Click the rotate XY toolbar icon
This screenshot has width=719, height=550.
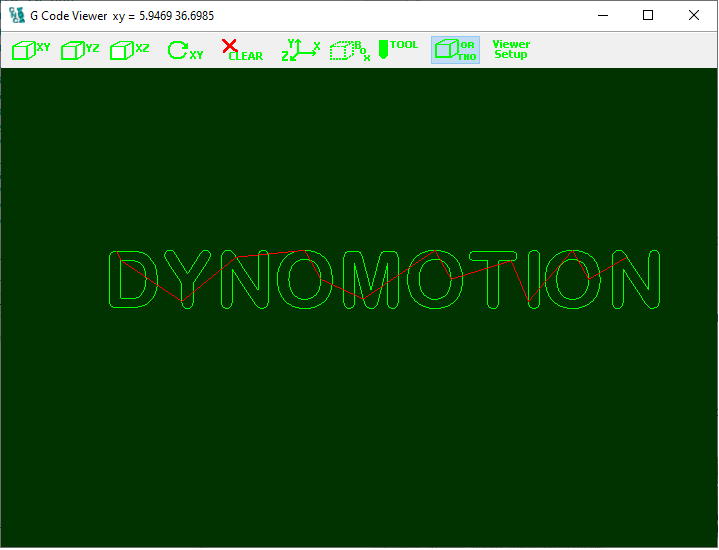pos(184,50)
